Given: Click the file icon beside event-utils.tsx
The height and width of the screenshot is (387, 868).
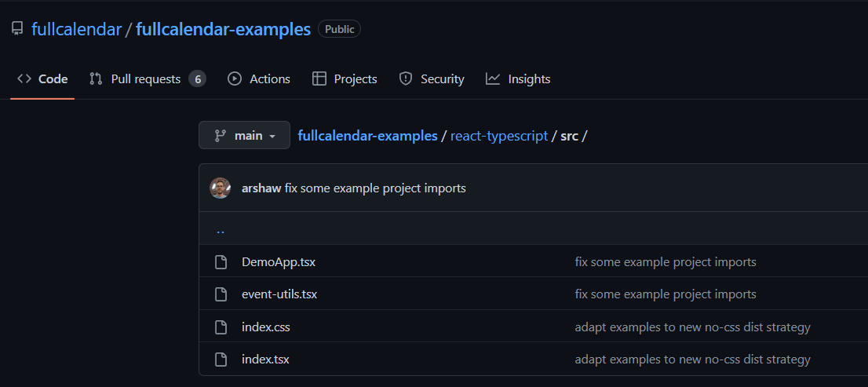Looking at the screenshot, I should (221, 294).
